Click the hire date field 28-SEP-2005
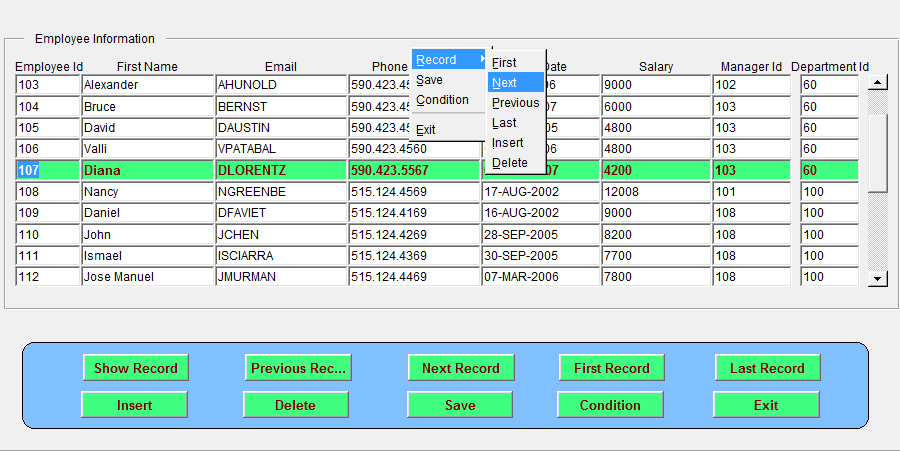Screen dimensions: 900x451 coord(540,235)
